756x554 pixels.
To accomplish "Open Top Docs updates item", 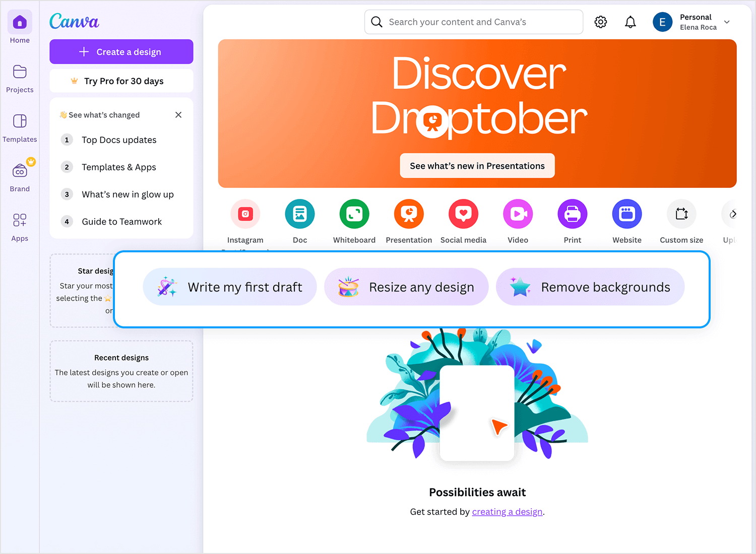I will (x=119, y=140).
